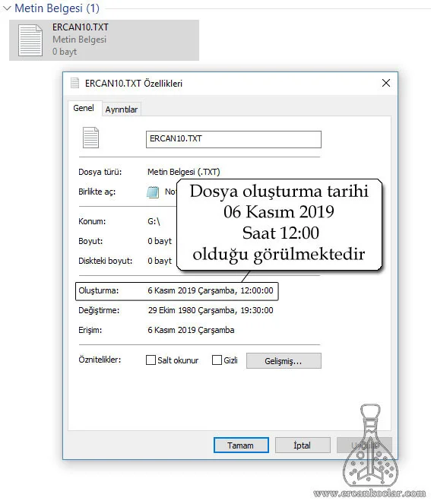Click the Notepad icon next to Birlikte aç
This screenshot has width=431, height=504.
point(153,192)
